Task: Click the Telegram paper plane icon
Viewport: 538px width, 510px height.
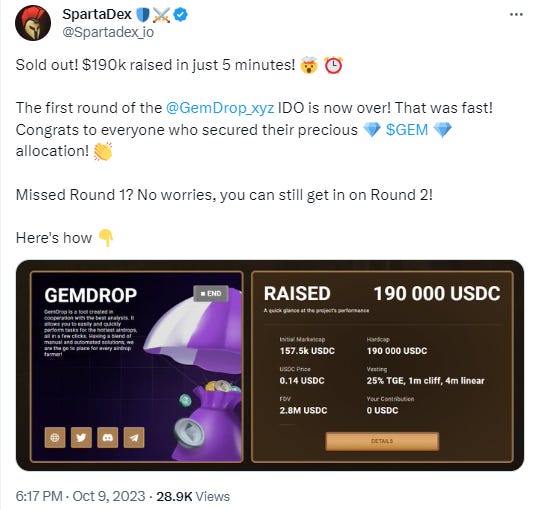Action: [x=134, y=437]
